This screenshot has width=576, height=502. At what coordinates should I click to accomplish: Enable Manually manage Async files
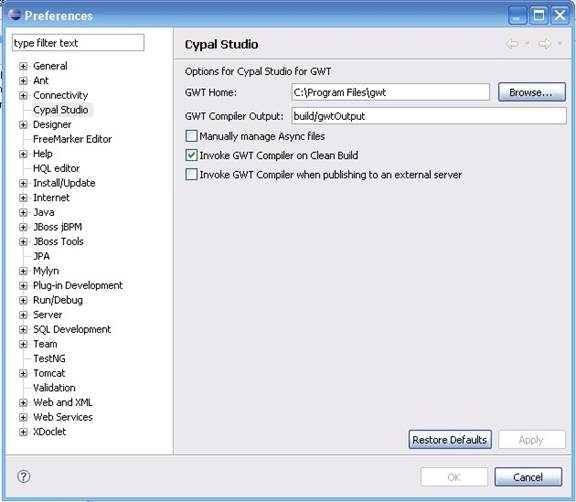coord(191,136)
